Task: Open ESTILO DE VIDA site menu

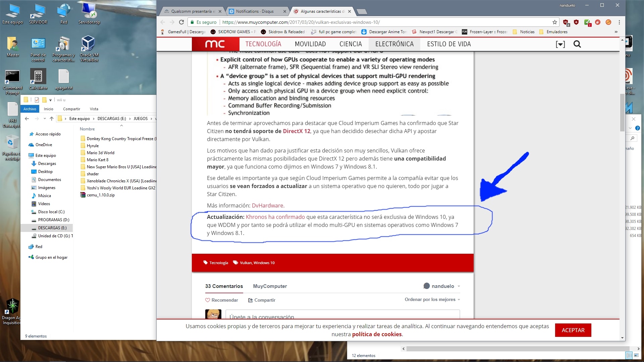Action: click(x=449, y=44)
